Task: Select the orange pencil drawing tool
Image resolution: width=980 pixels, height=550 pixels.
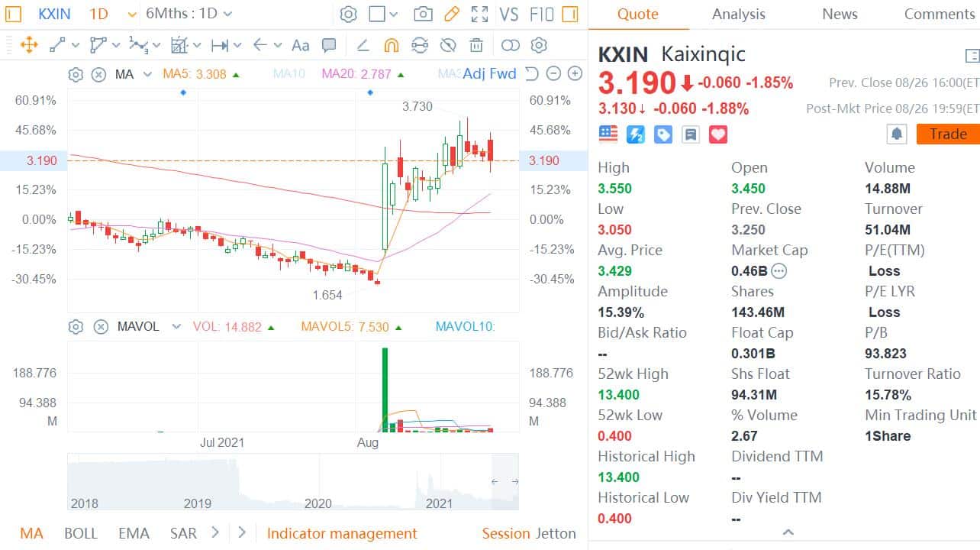Action: tap(451, 14)
